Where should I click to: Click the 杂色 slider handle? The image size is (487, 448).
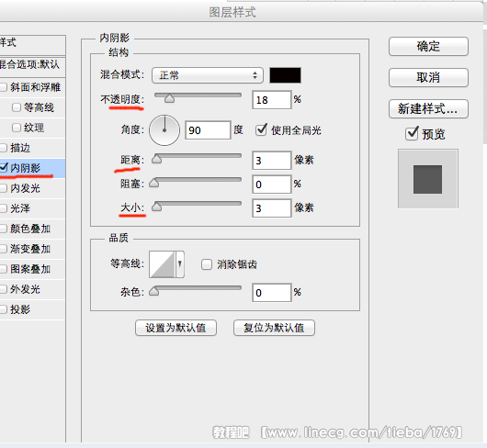point(154,291)
